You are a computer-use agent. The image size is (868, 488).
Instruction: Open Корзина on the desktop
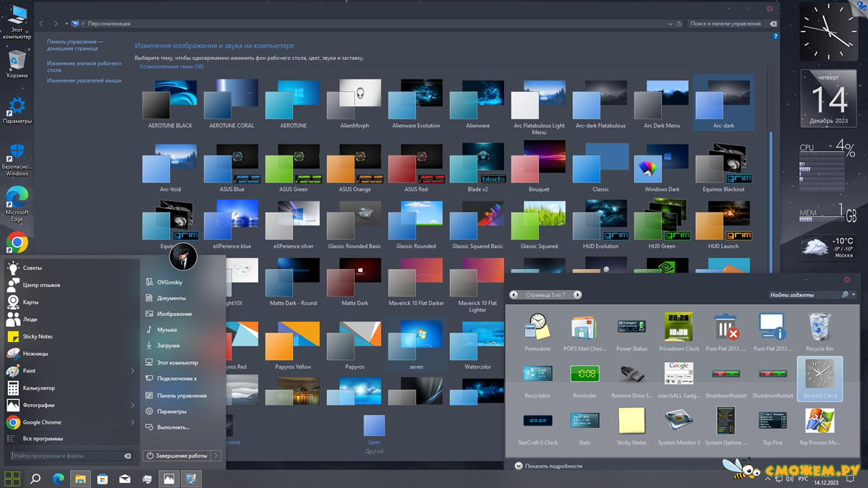(x=17, y=64)
